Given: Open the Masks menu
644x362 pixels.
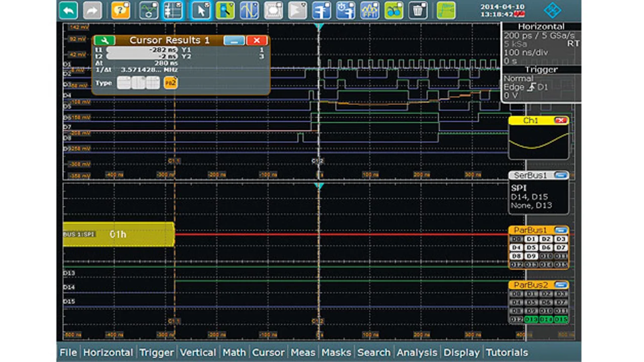Looking at the screenshot, I should tap(337, 352).
